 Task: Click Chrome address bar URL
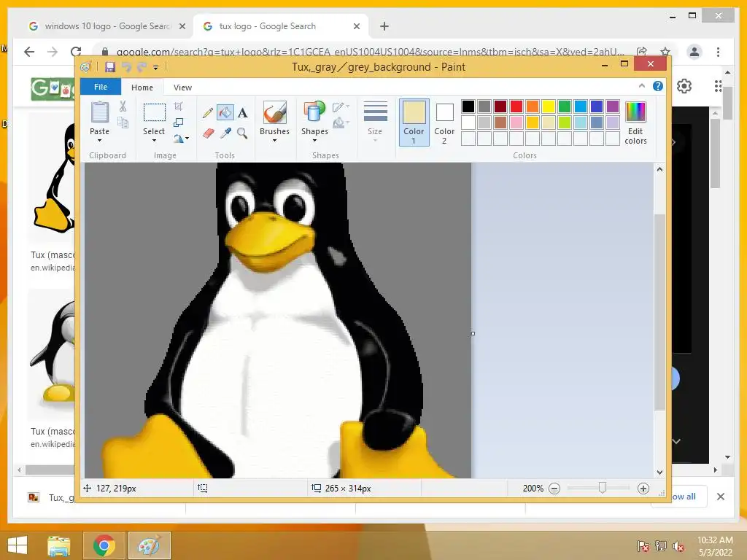point(370,52)
